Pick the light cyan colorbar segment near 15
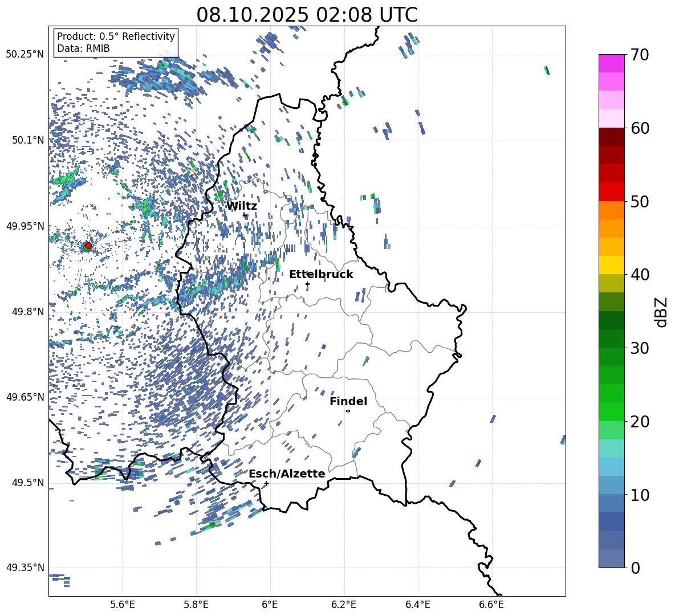 611,448
